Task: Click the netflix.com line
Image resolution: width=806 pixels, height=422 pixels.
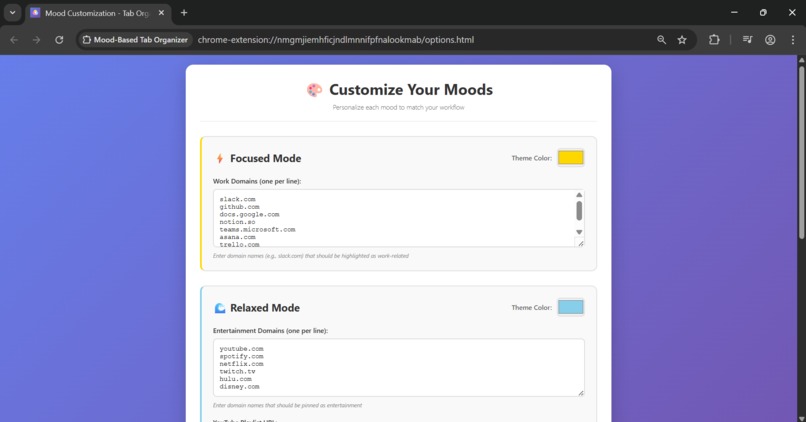Action: tap(242, 364)
